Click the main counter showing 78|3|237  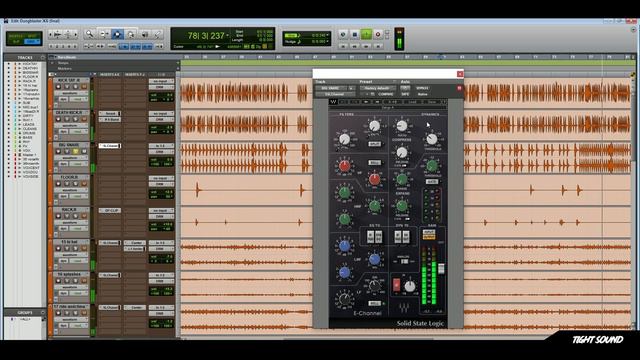(x=205, y=36)
